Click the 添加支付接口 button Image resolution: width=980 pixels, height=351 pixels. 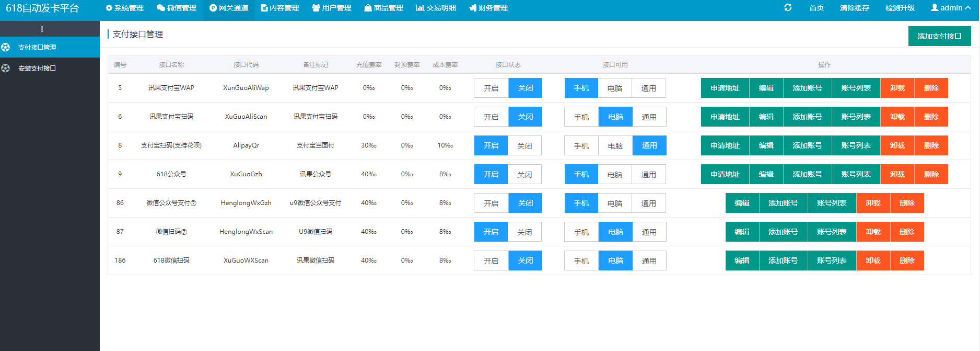(939, 36)
